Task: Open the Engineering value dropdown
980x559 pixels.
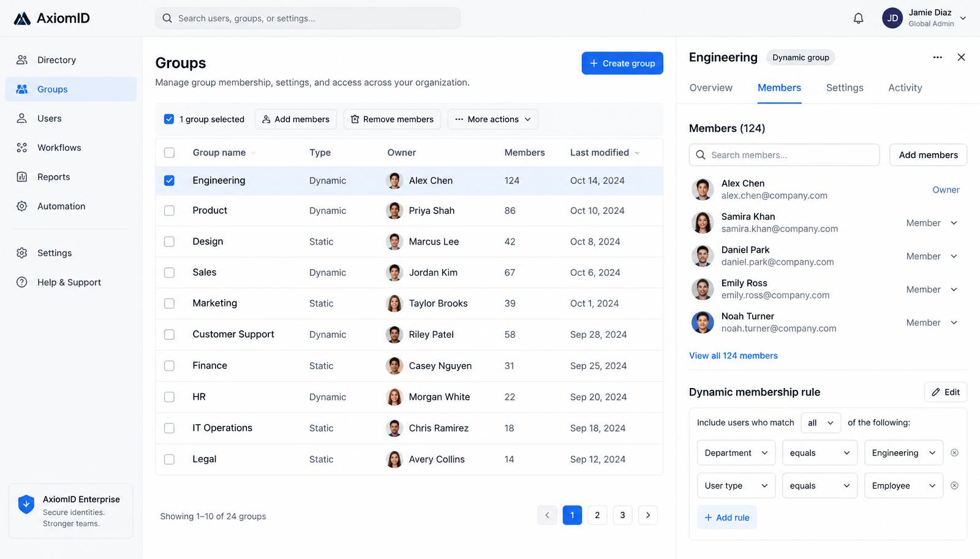Action: [903, 453]
